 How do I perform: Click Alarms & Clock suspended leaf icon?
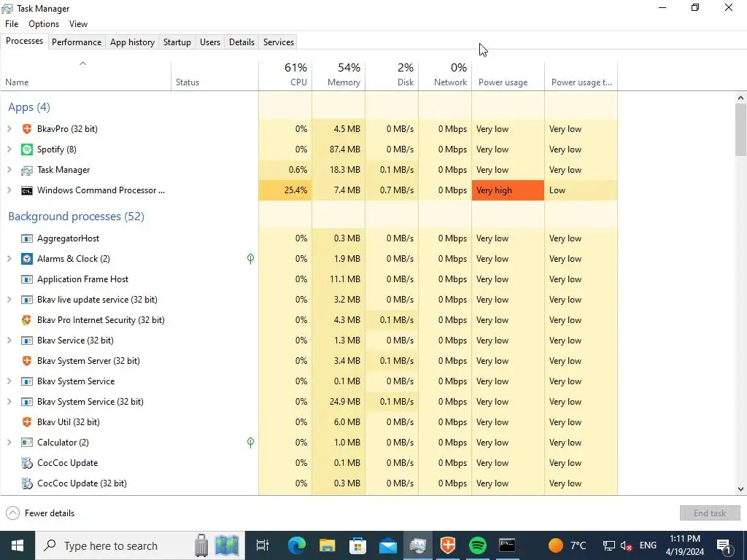(251, 259)
